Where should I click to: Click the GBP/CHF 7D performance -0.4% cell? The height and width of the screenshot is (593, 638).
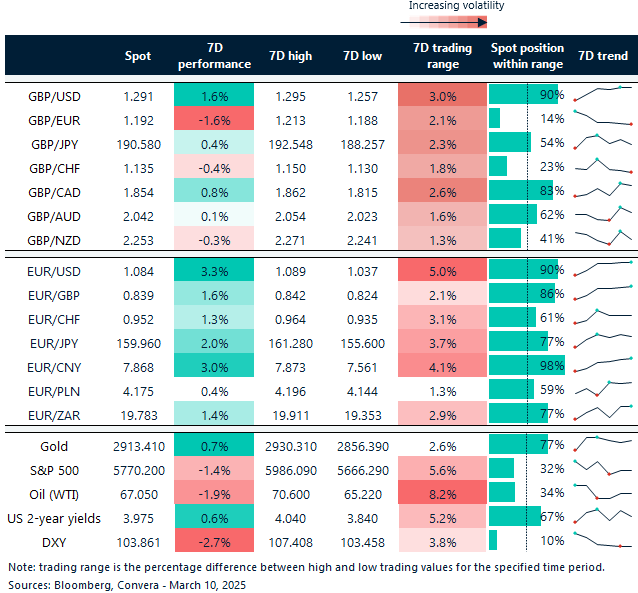click(x=214, y=166)
